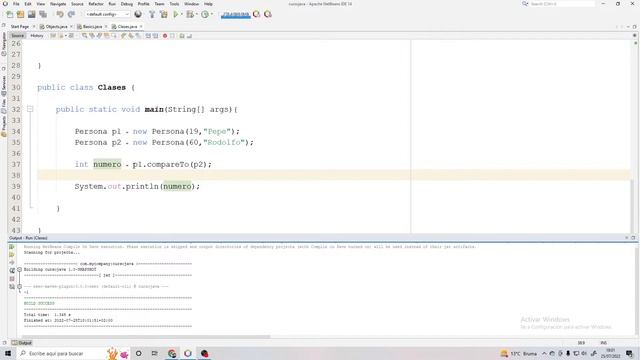The image size is (640, 360).
Task: Open the dropdown arrow next to Debug Project
Action: tap(196, 14)
